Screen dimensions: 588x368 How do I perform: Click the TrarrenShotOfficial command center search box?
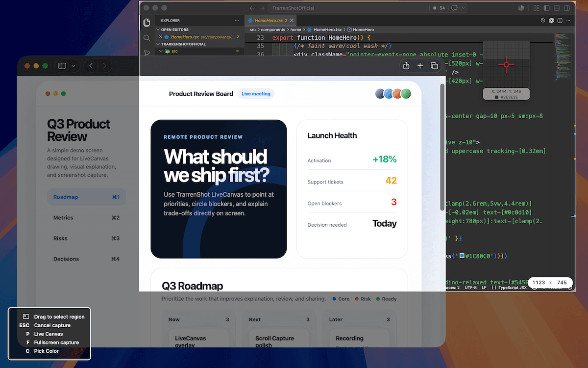[348, 8]
